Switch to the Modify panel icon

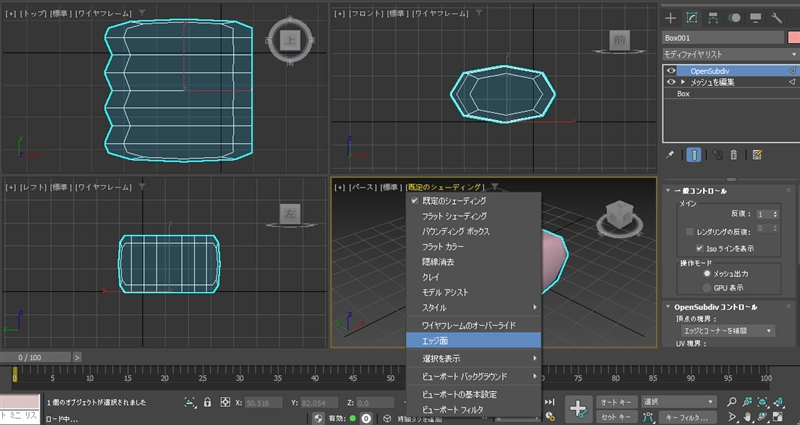point(692,18)
